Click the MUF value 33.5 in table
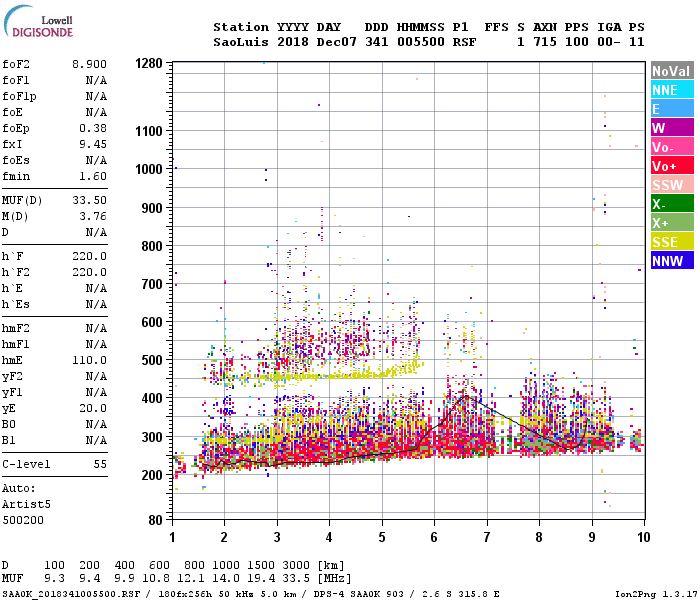The image size is (700, 600). 296,578
